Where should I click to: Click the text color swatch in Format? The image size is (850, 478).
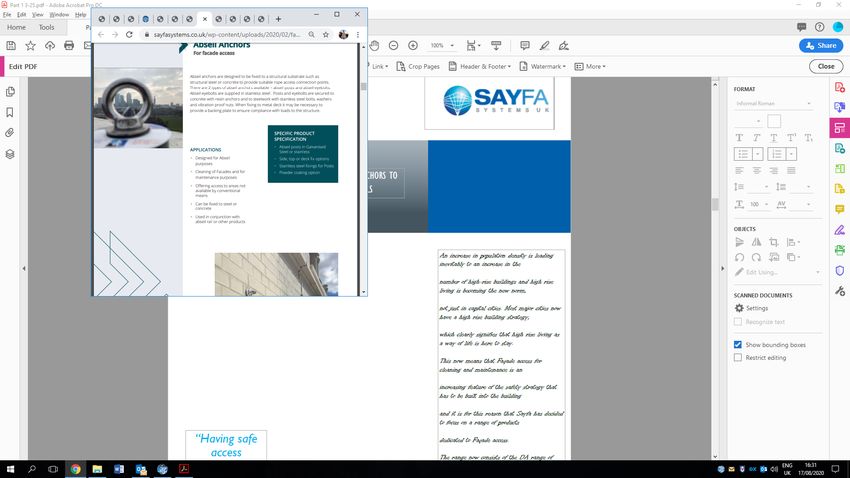point(774,121)
